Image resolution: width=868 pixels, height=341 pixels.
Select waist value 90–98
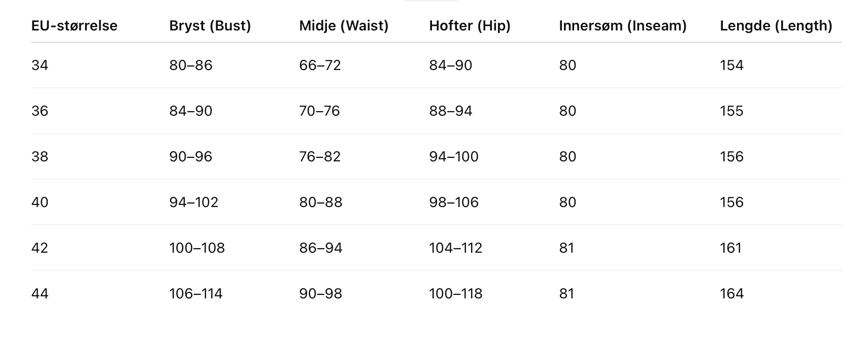pos(321,294)
